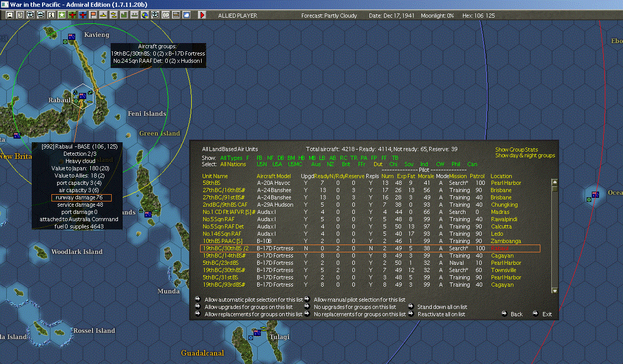This screenshot has height=364, width=623.
Task: Click the arrow next to Exit
Action: [x=536, y=314]
